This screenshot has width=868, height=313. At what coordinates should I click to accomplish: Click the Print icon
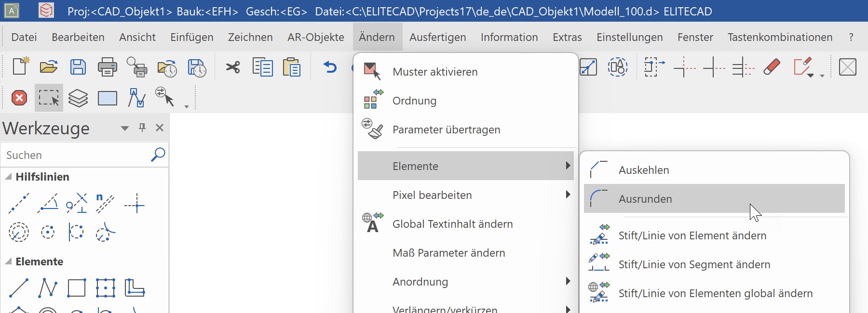[x=107, y=66]
